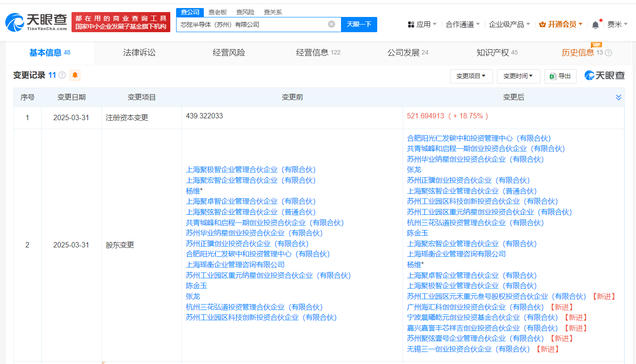Open the 企业级产品 dropdown menu
Viewport: 636px width, 364px height.
pyautogui.click(x=510, y=25)
